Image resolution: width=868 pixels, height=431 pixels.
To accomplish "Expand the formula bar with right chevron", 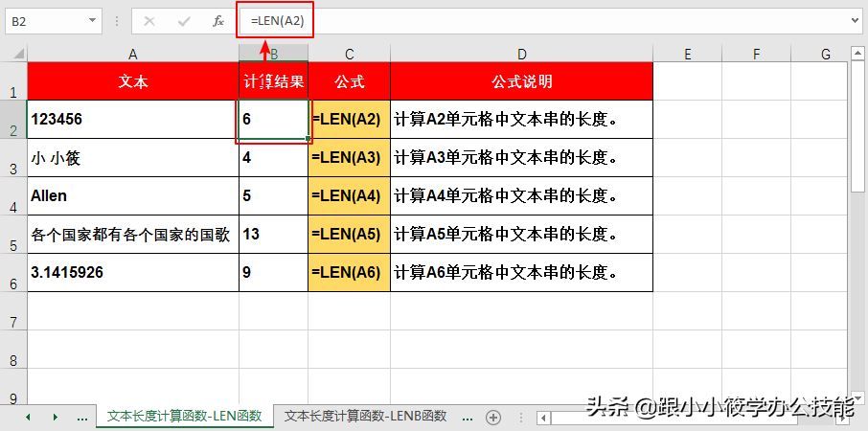I will (x=856, y=22).
